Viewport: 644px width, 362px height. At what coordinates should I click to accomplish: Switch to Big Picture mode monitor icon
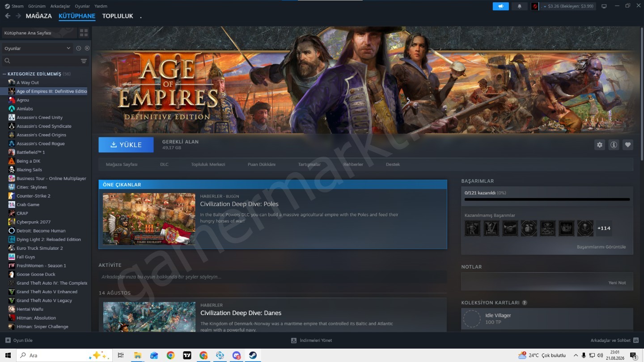[604, 6]
